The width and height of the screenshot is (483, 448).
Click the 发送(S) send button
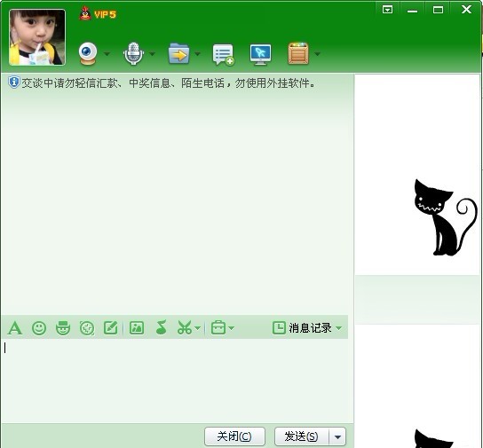302,437
